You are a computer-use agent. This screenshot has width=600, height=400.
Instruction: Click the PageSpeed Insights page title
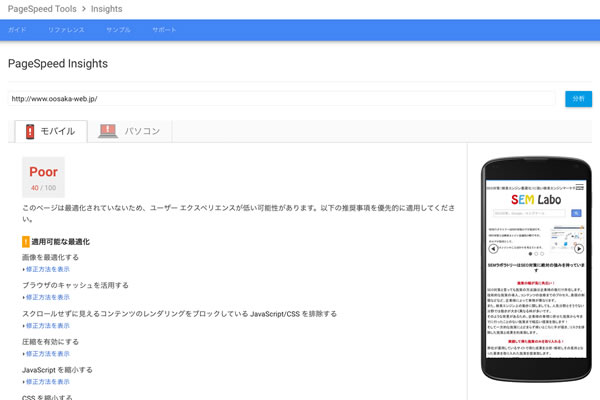pos(58,64)
